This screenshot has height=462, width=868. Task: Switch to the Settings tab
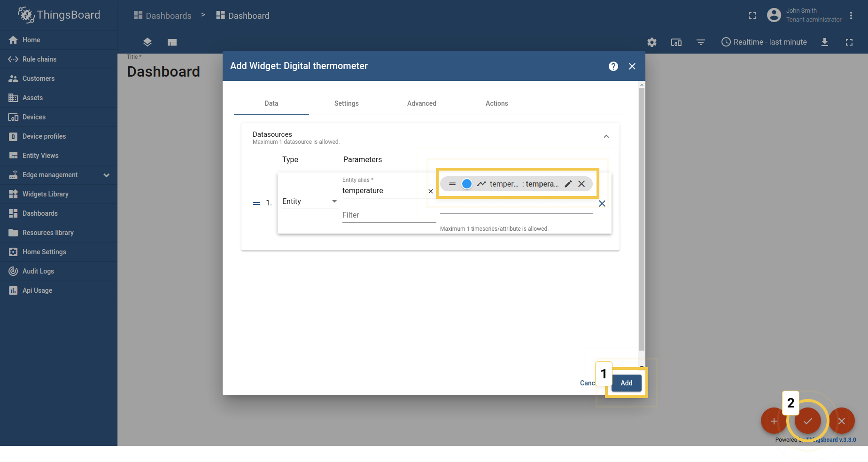(347, 103)
